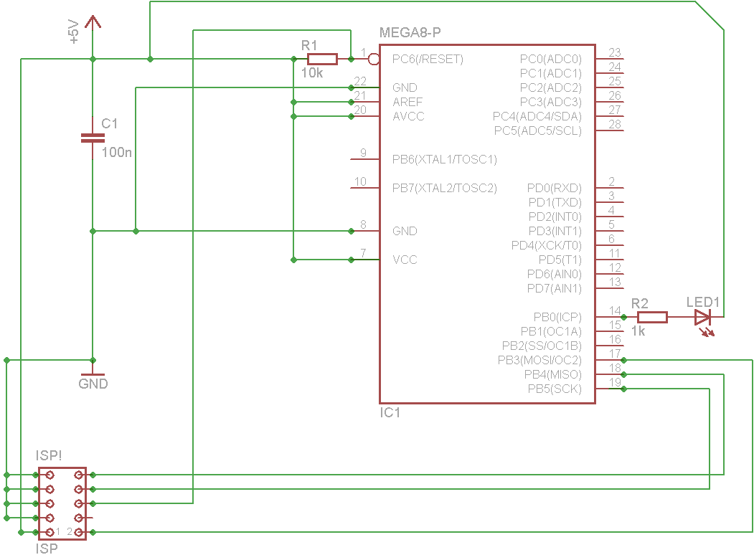This screenshot has width=754, height=560.
Task: Click the C1 name label
Action: [109, 123]
